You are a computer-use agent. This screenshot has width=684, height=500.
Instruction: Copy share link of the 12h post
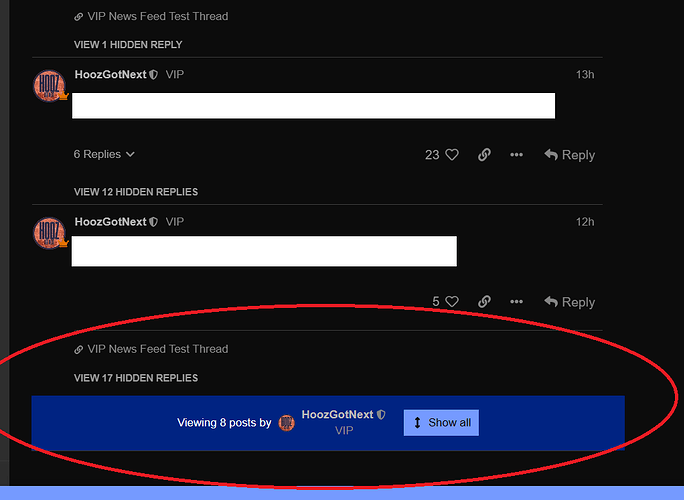(x=484, y=302)
